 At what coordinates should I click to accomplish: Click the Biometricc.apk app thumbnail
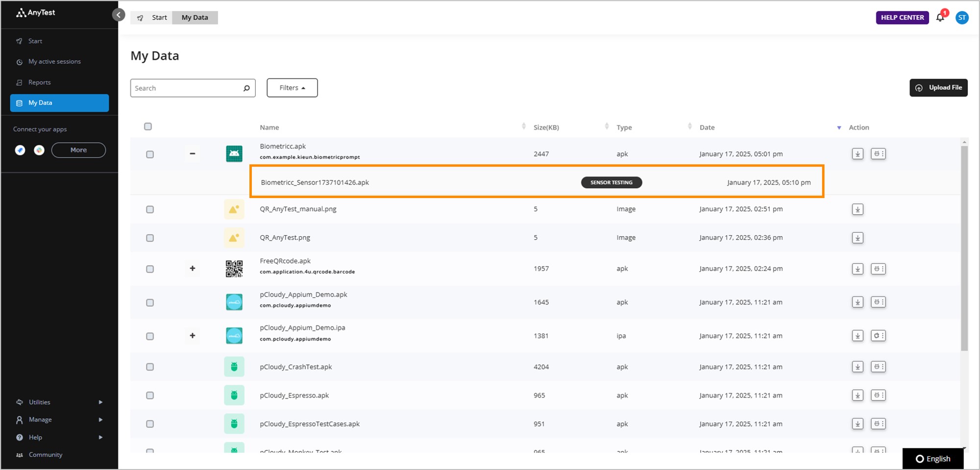click(x=234, y=154)
